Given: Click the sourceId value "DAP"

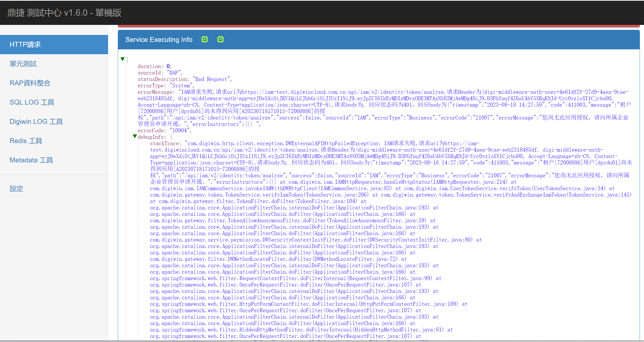Looking at the screenshot, I should (x=174, y=73).
